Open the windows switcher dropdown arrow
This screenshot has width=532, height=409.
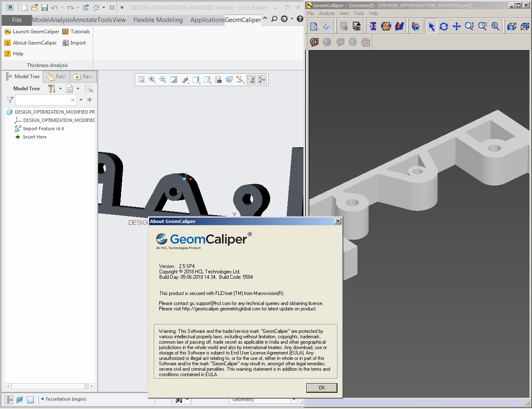(x=103, y=7)
